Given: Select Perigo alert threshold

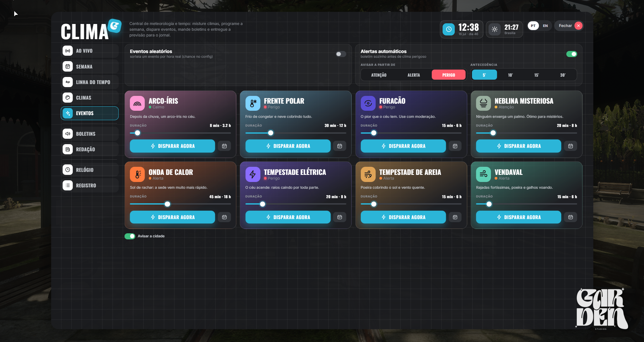Looking at the screenshot, I should pyautogui.click(x=449, y=75).
